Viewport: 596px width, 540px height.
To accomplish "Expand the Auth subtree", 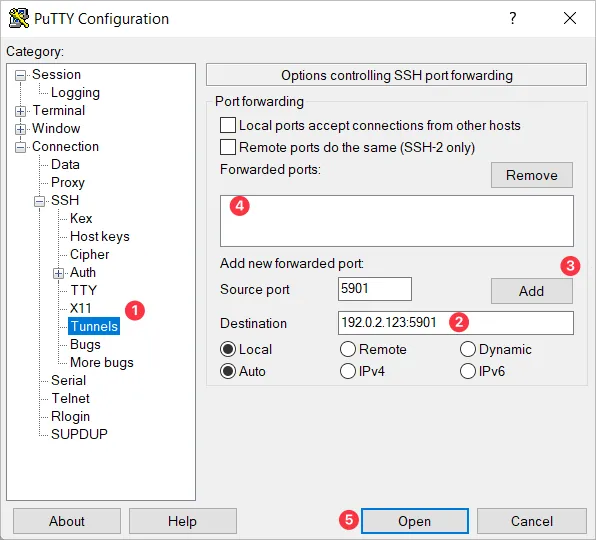I will tap(58, 273).
